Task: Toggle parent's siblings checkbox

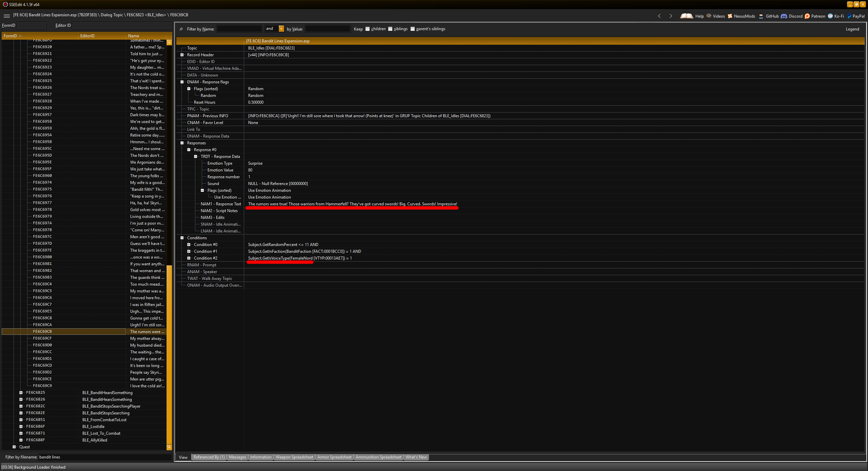Action: coord(413,29)
